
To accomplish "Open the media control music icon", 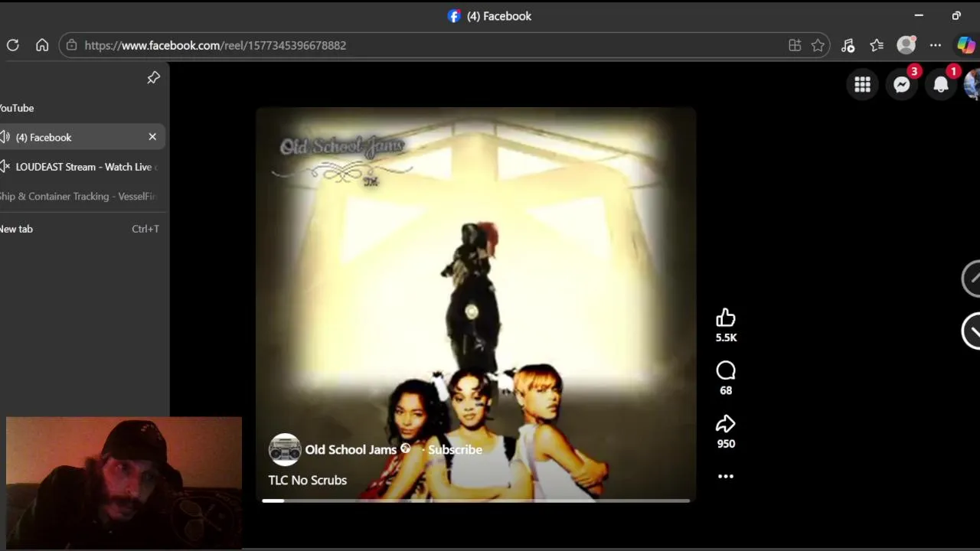I will coord(848,45).
